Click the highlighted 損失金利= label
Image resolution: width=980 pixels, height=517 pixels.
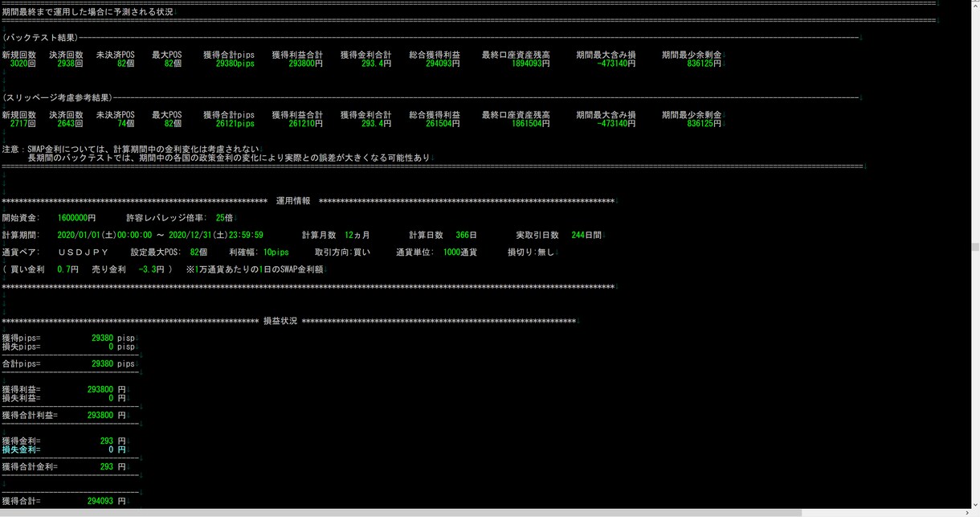[21, 450]
